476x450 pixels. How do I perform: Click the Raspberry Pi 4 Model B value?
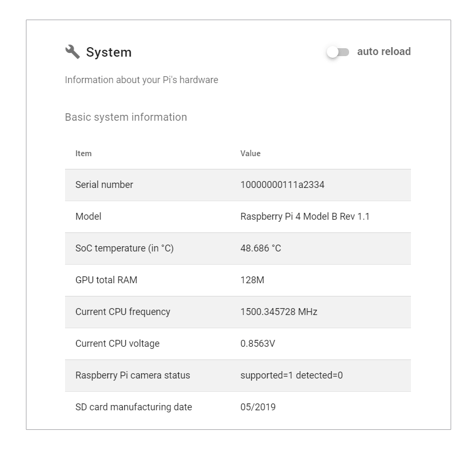(305, 217)
